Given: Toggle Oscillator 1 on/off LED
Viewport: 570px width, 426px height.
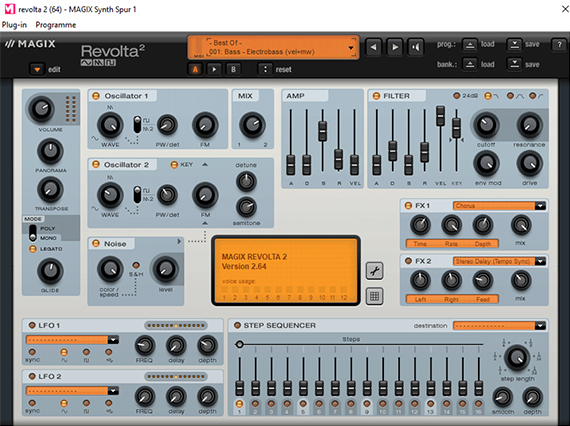Looking at the screenshot, I should 96,96.
